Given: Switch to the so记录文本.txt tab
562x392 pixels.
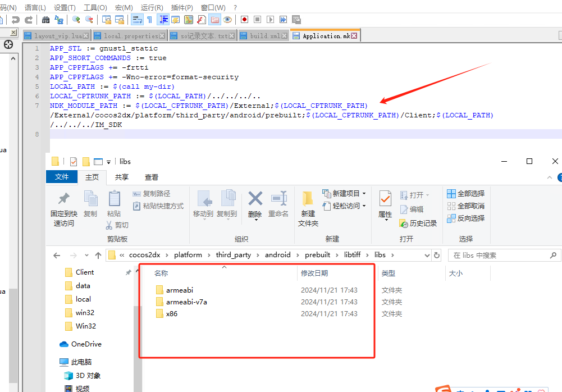Looking at the screenshot, I should point(204,36).
